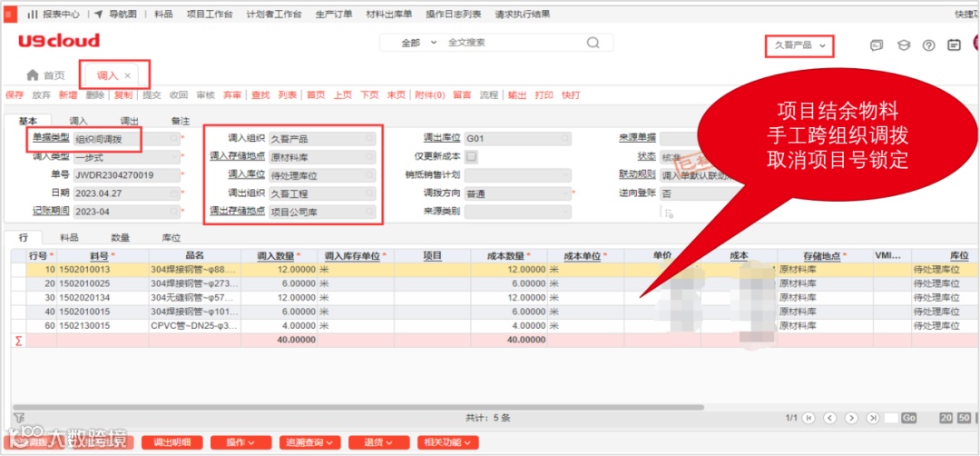This screenshot has width=980, height=456.
Task: Open 导航图 navigation map
Action: coord(115,14)
